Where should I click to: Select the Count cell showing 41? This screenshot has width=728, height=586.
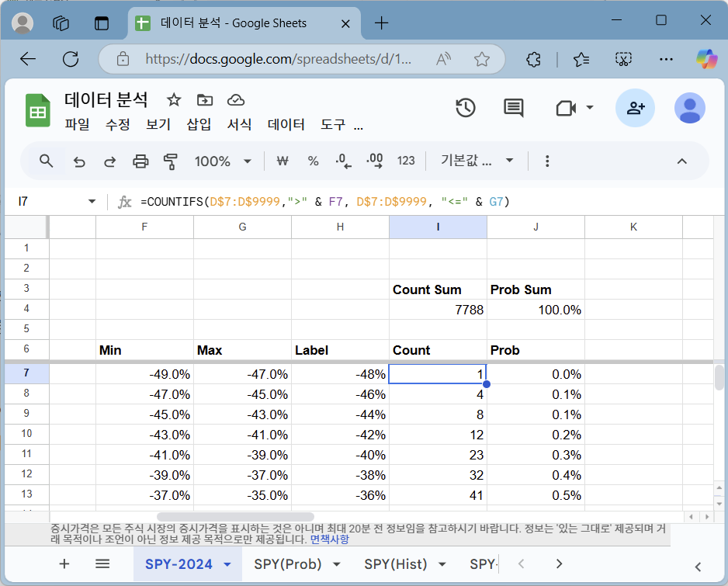pos(438,495)
